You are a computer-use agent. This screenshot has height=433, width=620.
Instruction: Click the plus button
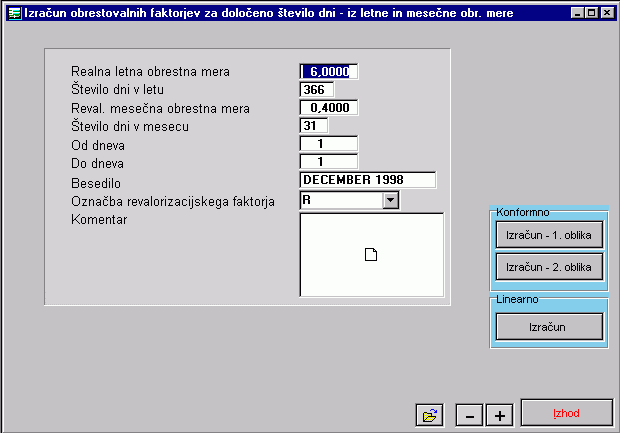click(x=500, y=416)
